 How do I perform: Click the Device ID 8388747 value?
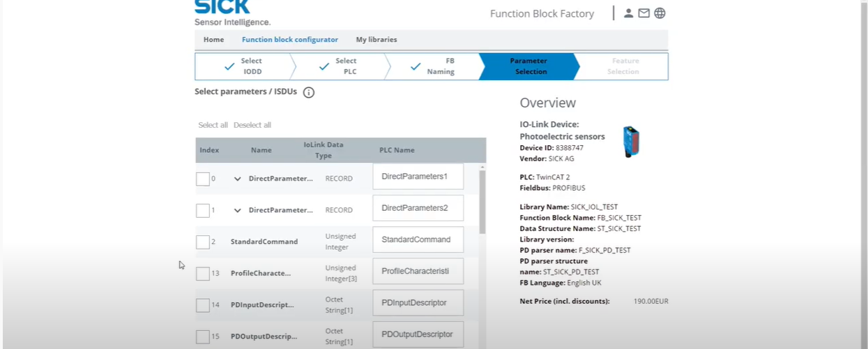(570, 148)
